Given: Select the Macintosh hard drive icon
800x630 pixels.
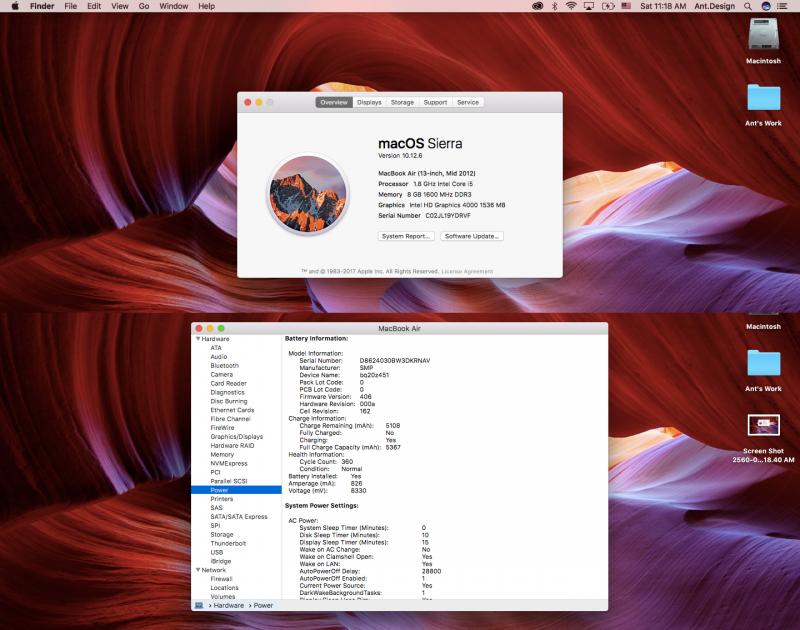Looking at the screenshot, I should point(763,34).
